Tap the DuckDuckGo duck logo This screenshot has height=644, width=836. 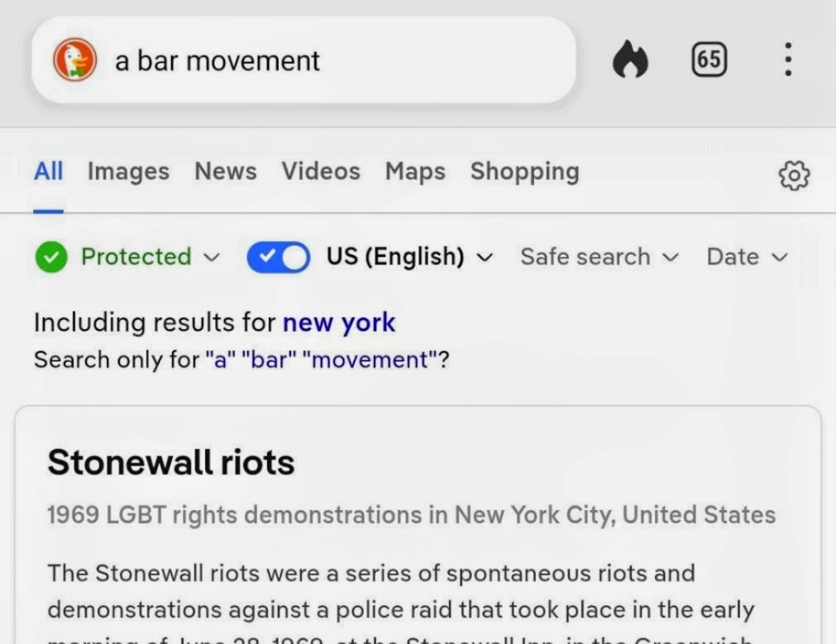point(74,60)
